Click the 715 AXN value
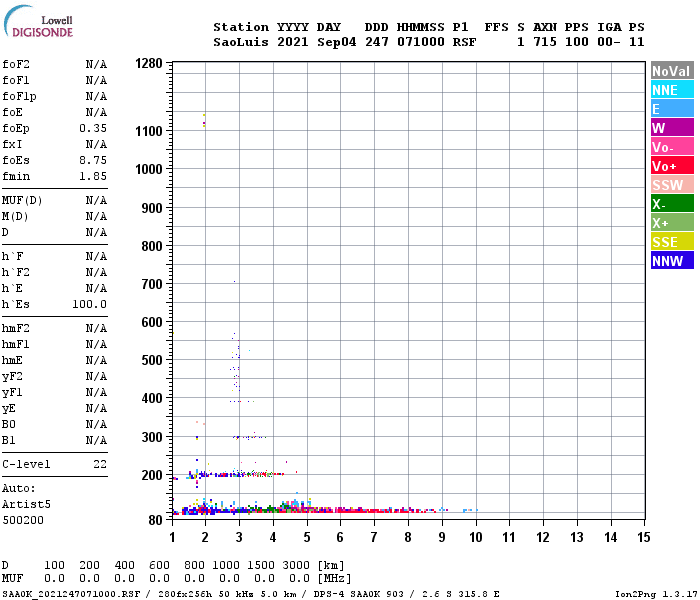 545,42
